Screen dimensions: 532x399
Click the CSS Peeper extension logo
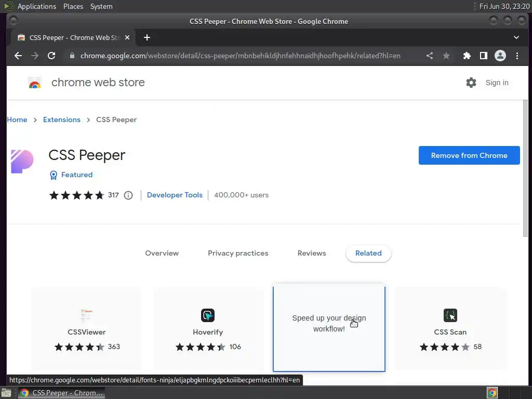tap(22, 162)
